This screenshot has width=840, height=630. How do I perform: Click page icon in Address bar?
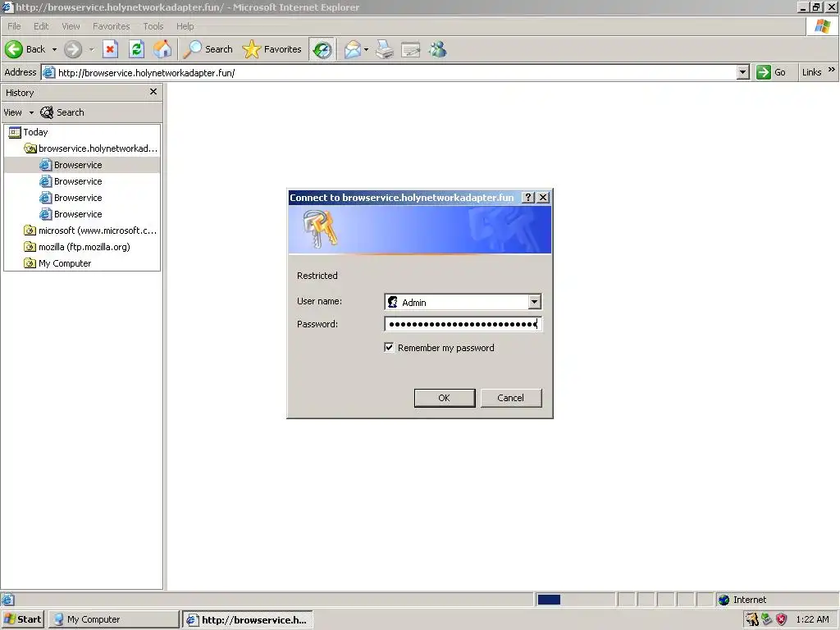48,72
